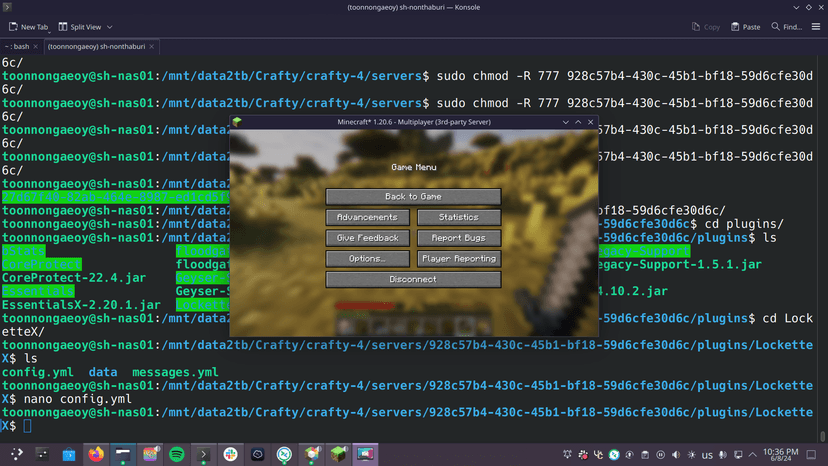Open the Konsole hamburger menu
Screen dimensions: 828x466
coord(816,27)
